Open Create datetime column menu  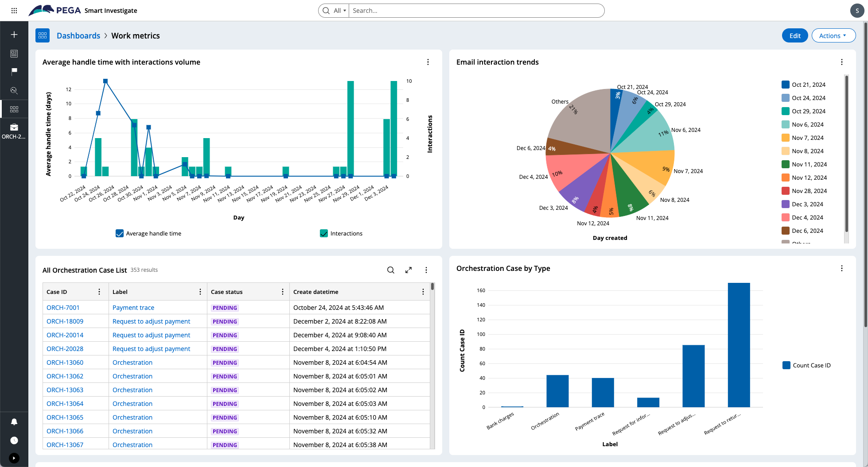pos(423,292)
